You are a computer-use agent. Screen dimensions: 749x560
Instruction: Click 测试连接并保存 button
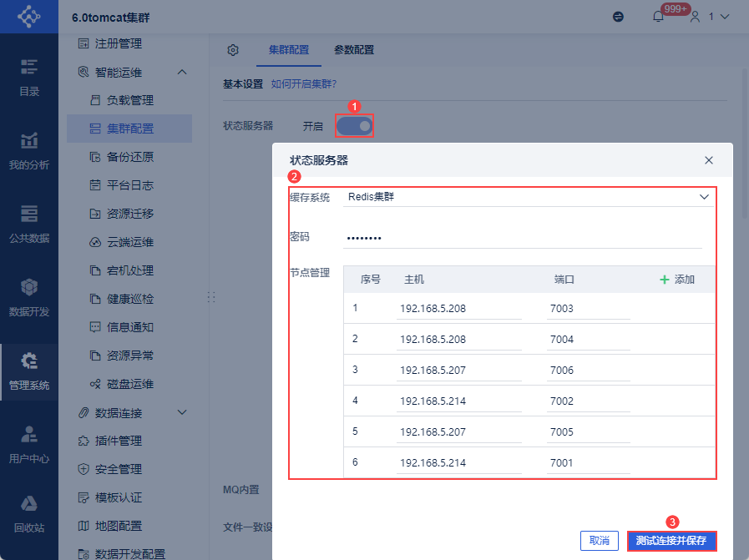pyautogui.click(x=671, y=541)
